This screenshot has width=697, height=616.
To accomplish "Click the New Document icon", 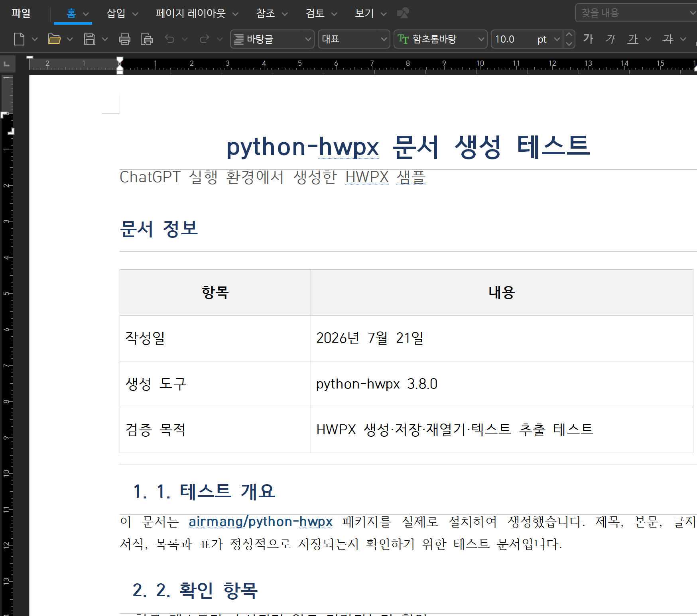I will (19, 39).
